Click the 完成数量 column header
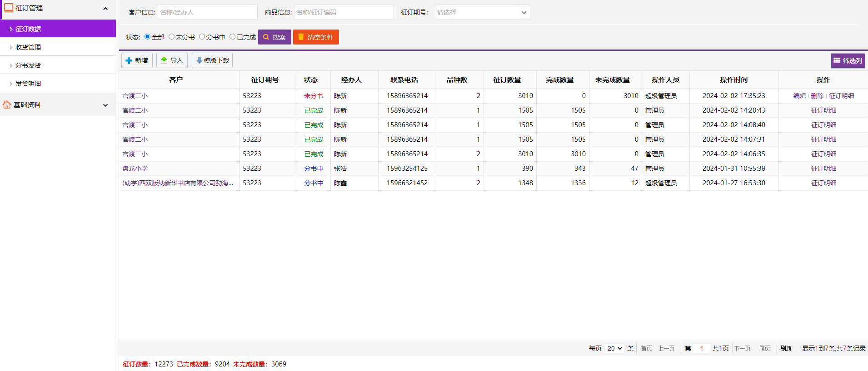 pyautogui.click(x=563, y=79)
